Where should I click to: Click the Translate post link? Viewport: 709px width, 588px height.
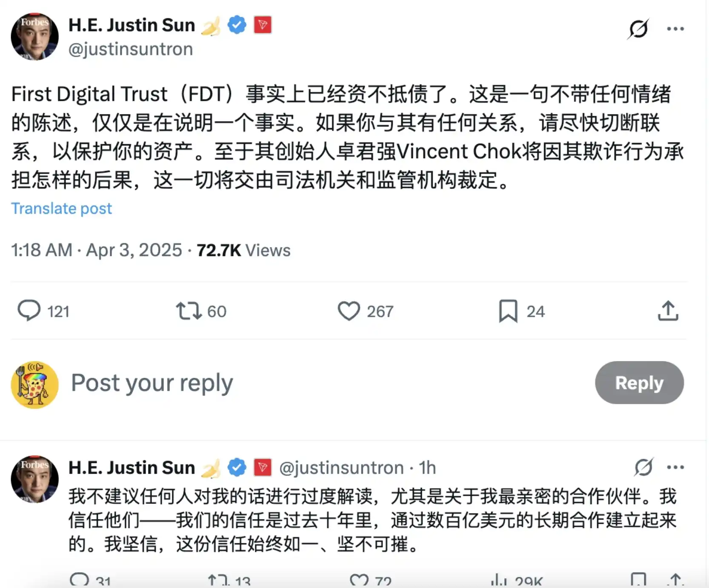61,208
